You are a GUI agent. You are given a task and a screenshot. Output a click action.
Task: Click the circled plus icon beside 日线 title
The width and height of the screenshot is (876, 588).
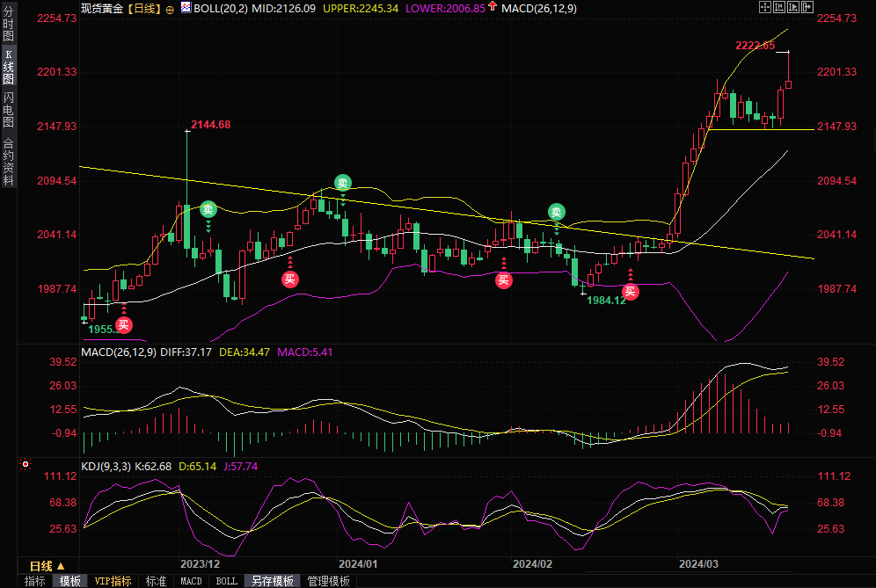tap(170, 8)
